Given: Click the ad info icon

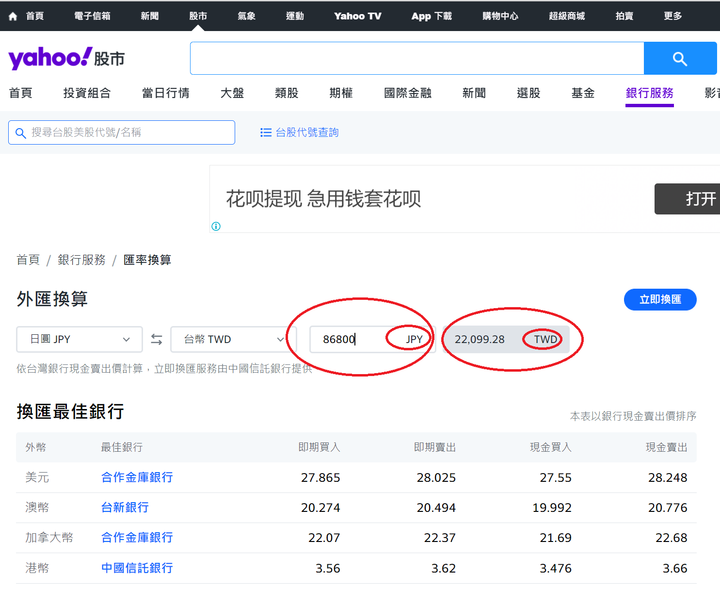Looking at the screenshot, I should tap(216, 226).
